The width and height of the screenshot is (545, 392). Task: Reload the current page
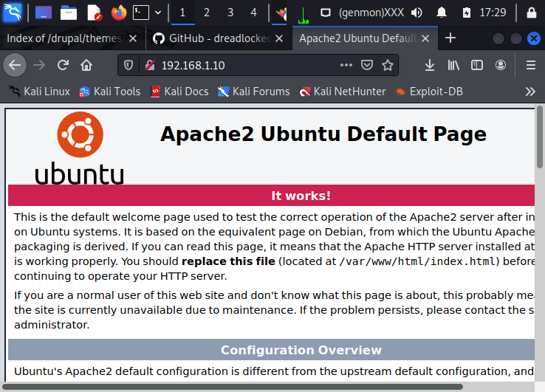coord(63,65)
